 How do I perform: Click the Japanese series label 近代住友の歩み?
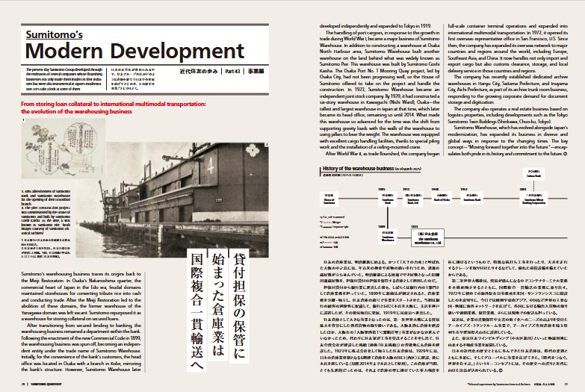pos(198,71)
